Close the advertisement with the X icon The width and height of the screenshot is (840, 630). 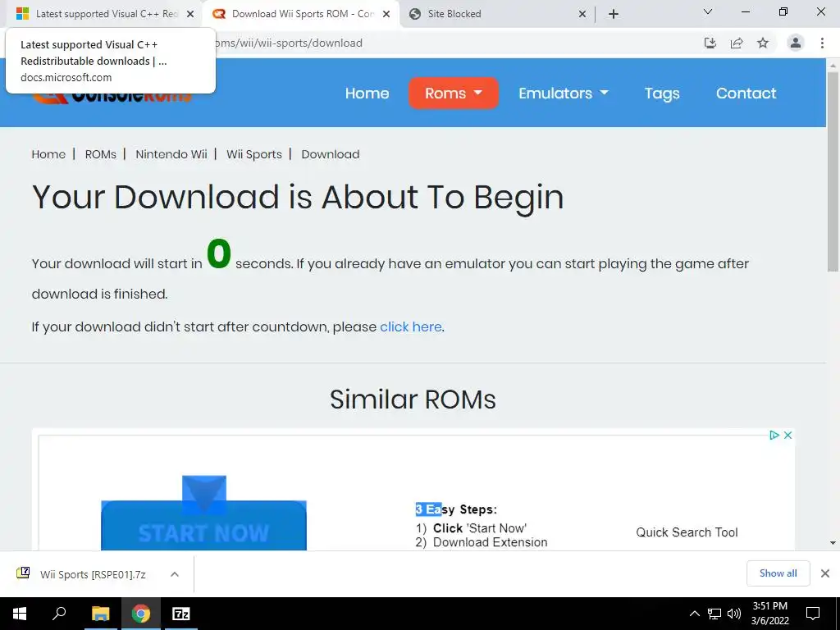pos(788,435)
